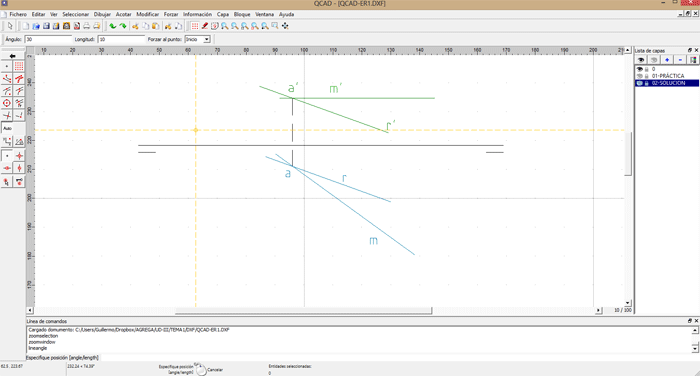Click the green undo arrow
The width and height of the screenshot is (700, 376).
(x=113, y=26)
